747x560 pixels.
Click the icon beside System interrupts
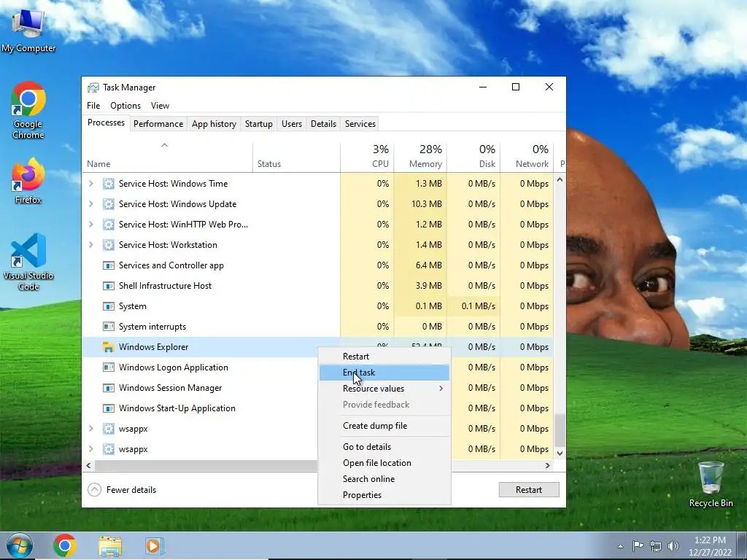click(x=108, y=327)
